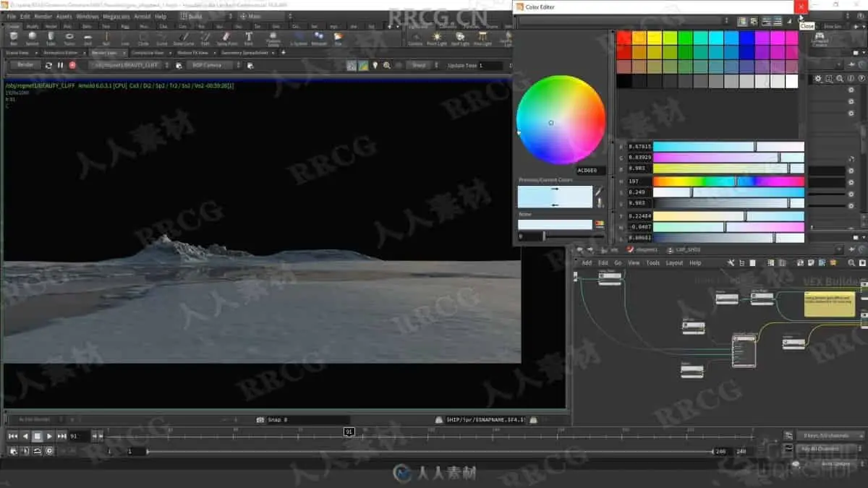The image size is (868, 488).
Task: Select the Grid shelf tool
Action: click(88, 38)
